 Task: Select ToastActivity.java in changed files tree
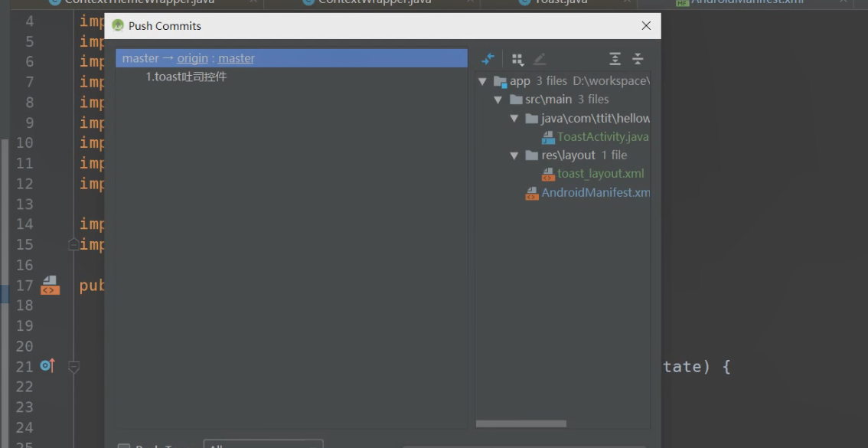[603, 137]
